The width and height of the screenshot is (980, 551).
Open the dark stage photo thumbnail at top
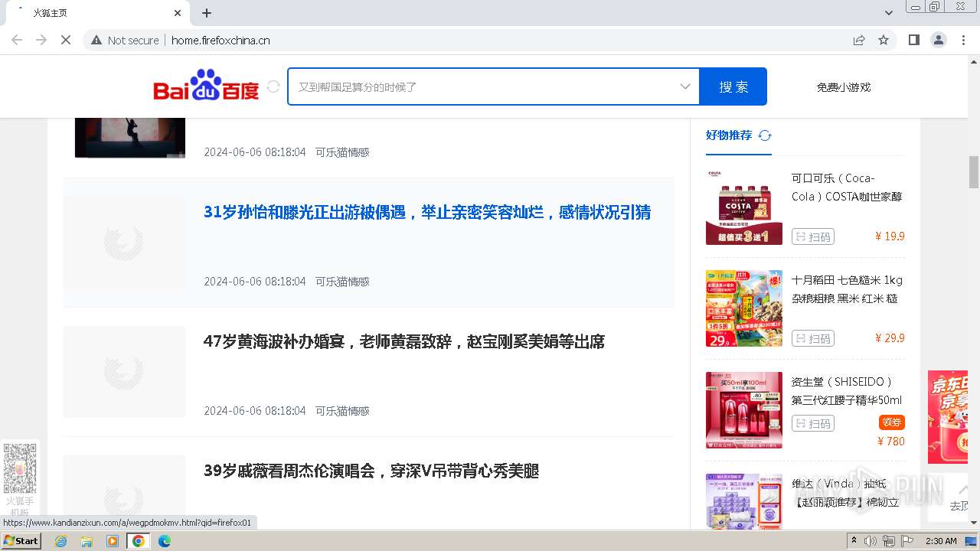tap(130, 138)
